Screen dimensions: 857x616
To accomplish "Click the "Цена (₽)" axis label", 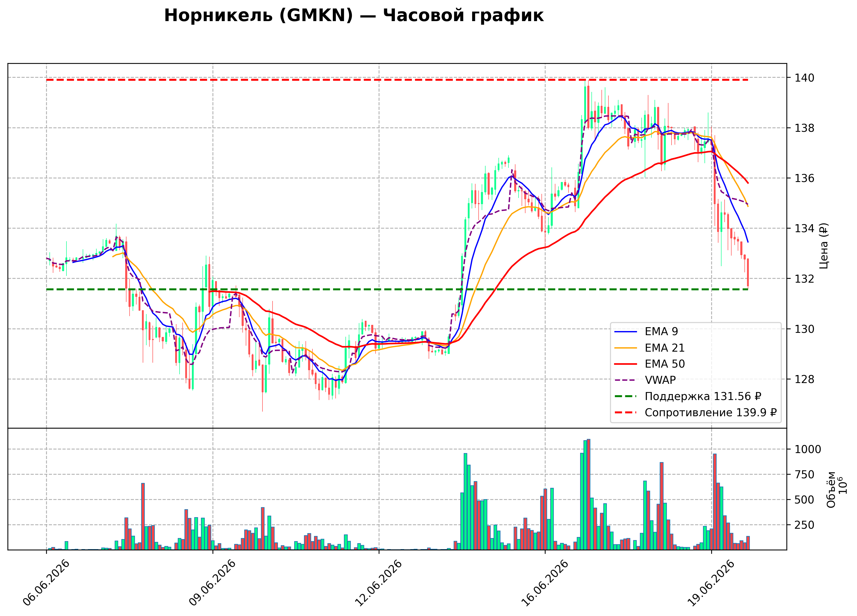I will (x=824, y=246).
